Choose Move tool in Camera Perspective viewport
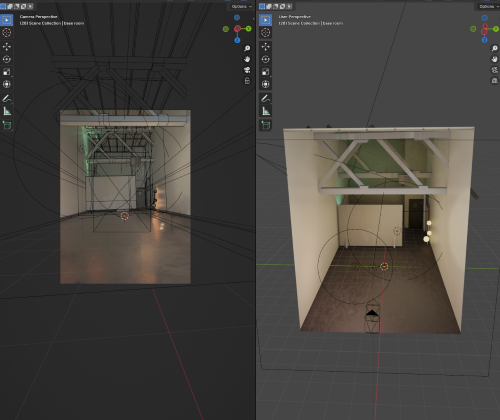 6,47
